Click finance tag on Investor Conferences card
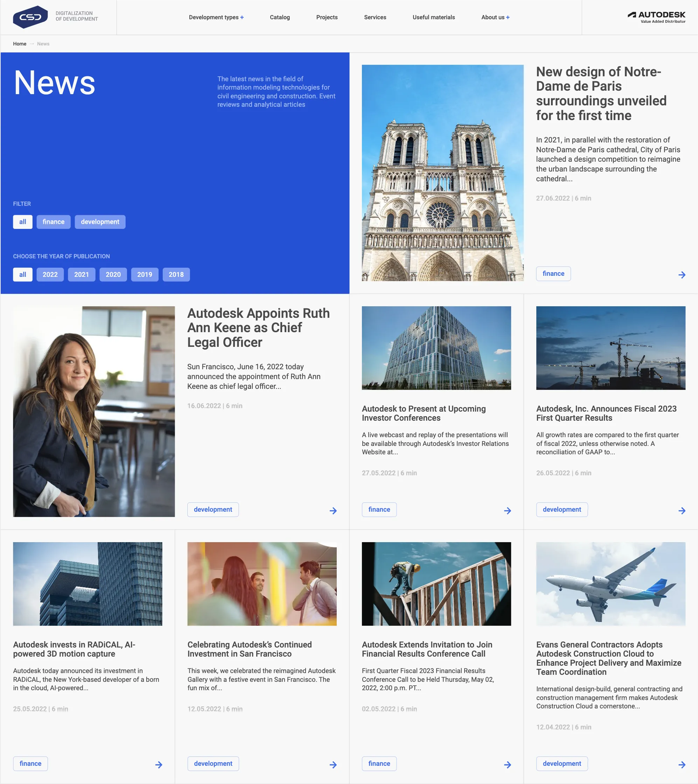Viewport: 698px width, 784px height. click(x=379, y=509)
